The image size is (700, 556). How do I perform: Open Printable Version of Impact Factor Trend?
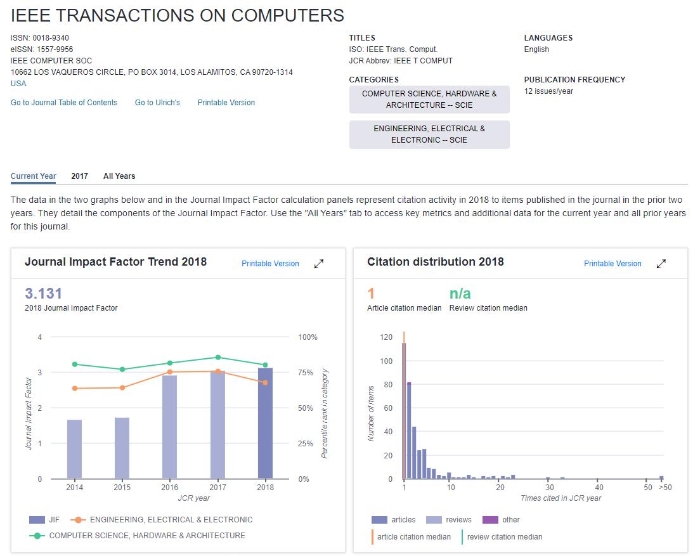point(270,263)
